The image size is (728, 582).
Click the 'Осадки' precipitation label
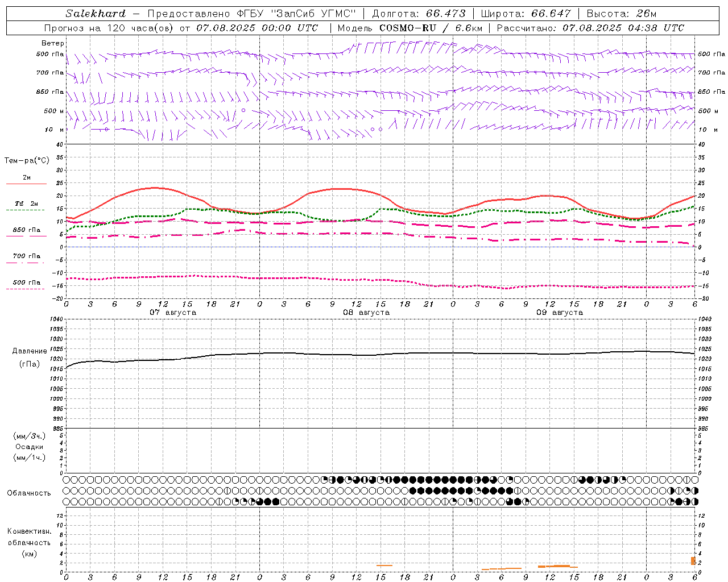(30, 447)
